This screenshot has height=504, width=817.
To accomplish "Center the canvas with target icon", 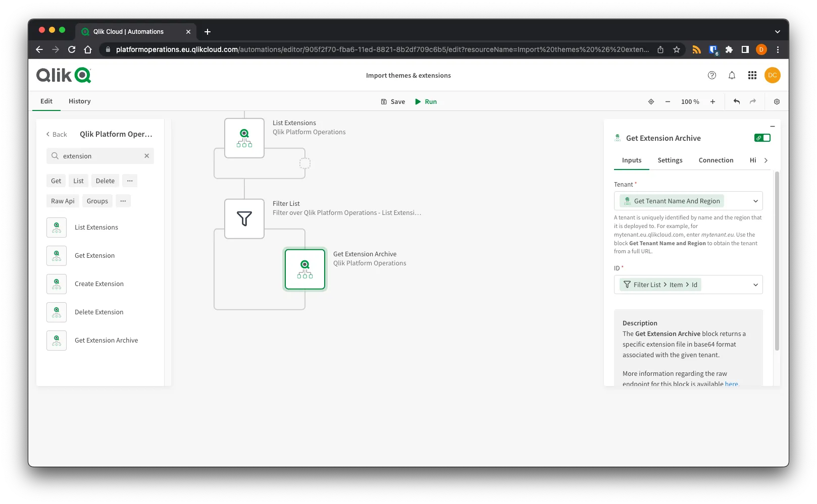I will point(651,101).
